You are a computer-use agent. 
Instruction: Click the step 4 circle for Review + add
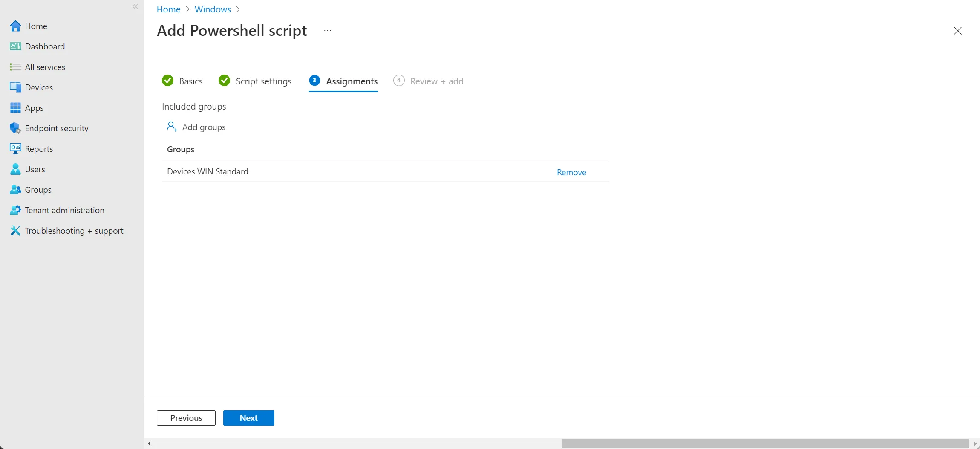(399, 80)
